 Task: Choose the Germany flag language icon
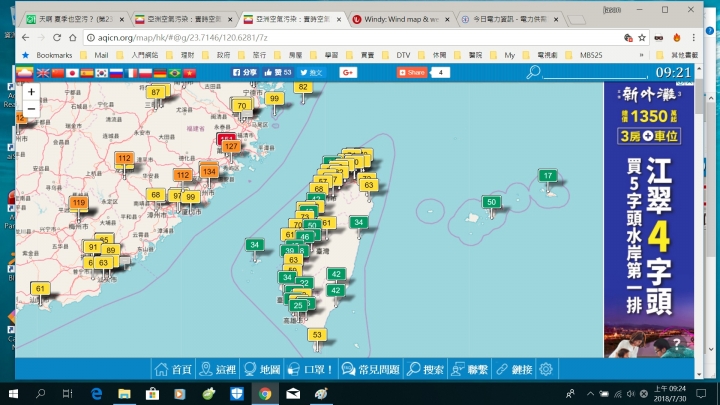tap(160, 73)
